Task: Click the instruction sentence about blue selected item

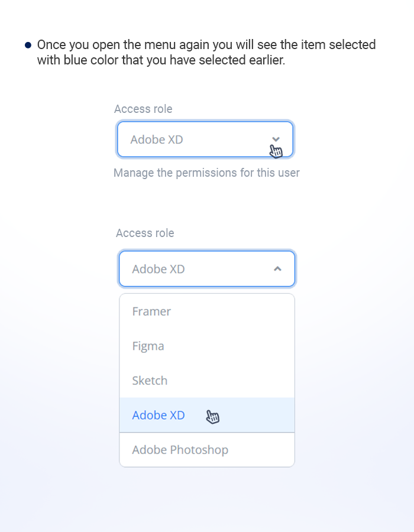Action: point(206,52)
